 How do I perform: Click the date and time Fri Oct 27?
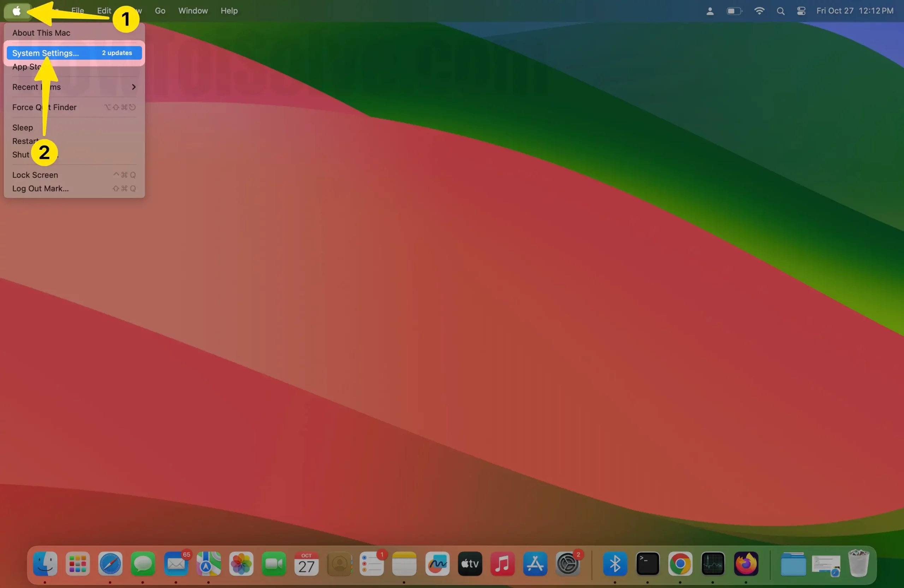click(x=855, y=11)
